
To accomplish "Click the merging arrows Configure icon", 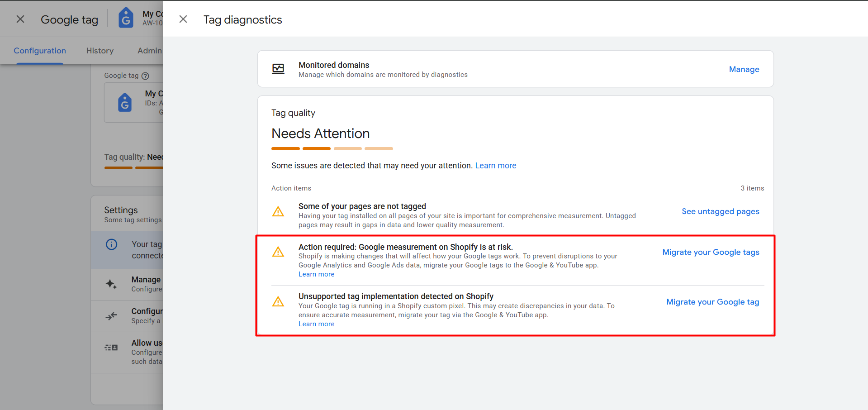I will click(x=111, y=316).
